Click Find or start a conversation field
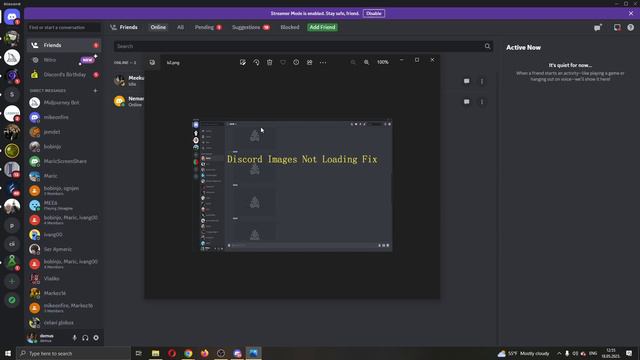The height and width of the screenshot is (360, 640). 64,27
